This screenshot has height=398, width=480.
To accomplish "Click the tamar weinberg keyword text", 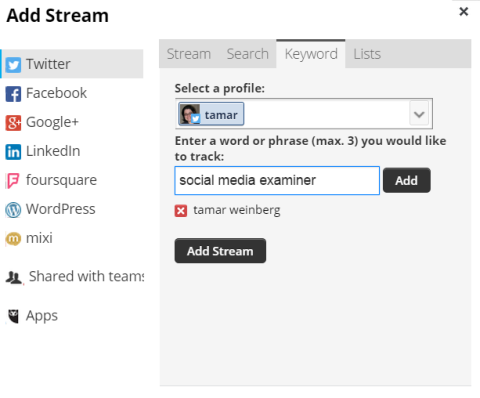I will [237, 210].
